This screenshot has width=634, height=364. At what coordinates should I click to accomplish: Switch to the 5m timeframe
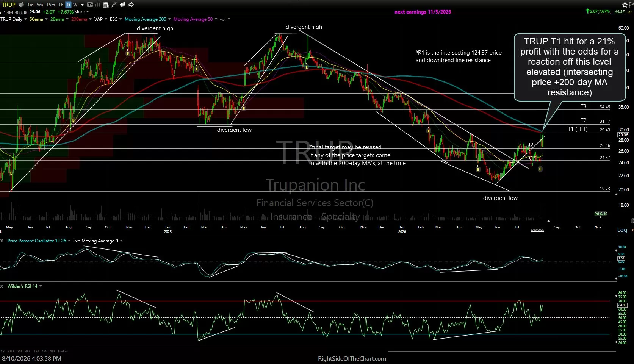click(40, 5)
